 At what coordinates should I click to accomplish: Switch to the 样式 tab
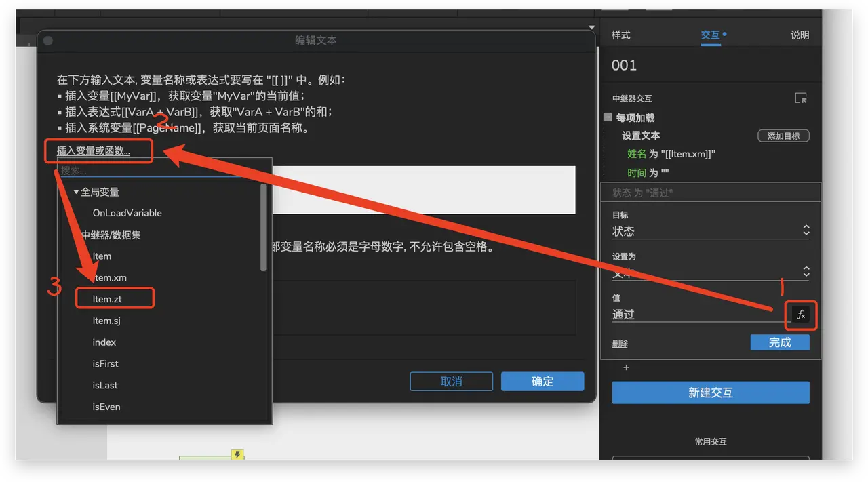point(620,35)
